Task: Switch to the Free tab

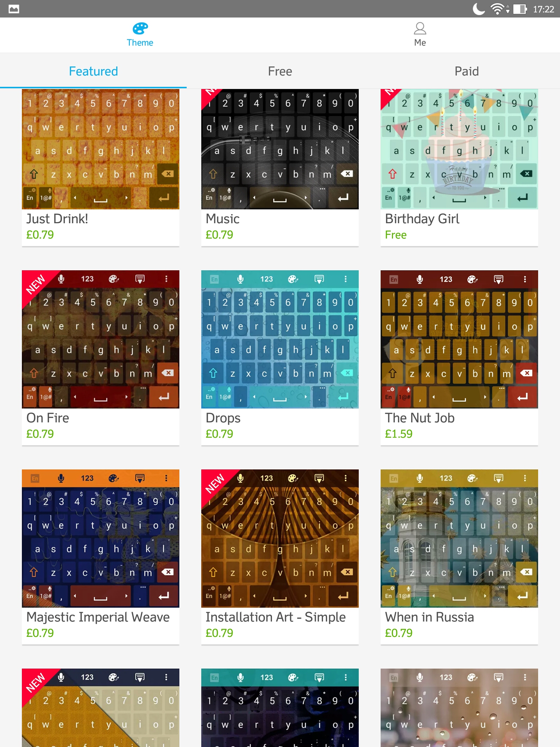Action: point(280,71)
